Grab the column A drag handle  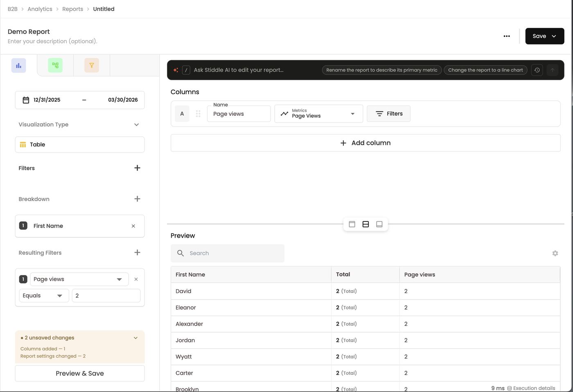coord(198,114)
